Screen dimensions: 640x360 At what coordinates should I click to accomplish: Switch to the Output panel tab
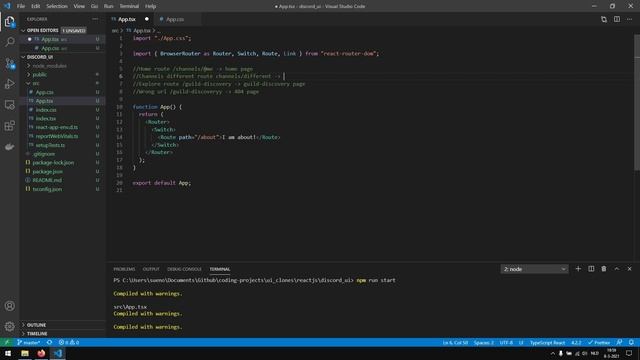click(151, 269)
